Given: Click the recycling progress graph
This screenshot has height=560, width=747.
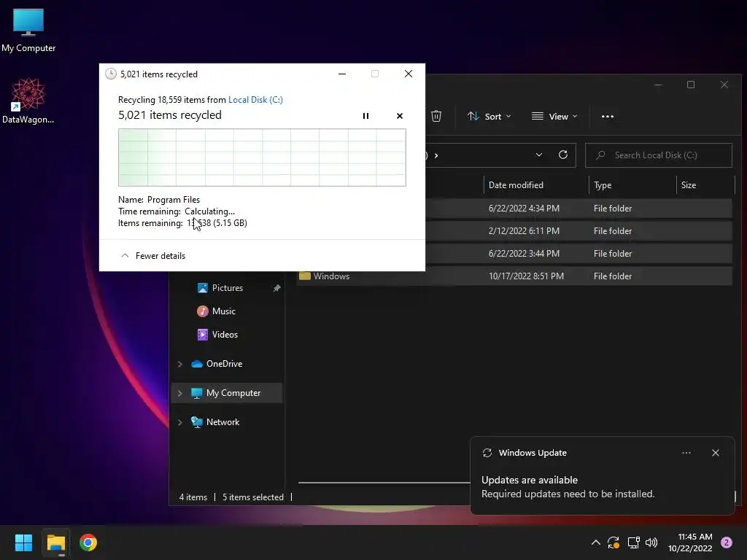Looking at the screenshot, I should pyautogui.click(x=262, y=157).
